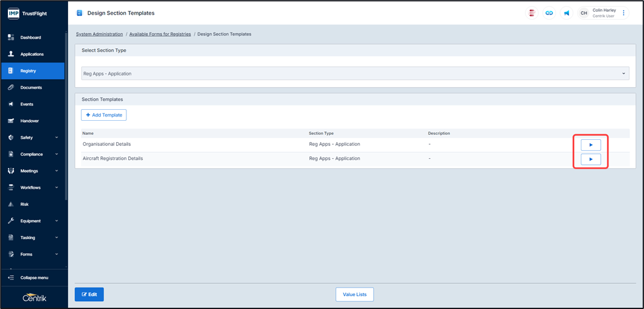Open Available Forms for Registries breadcrumb
This screenshot has width=644, height=309.
160,34
